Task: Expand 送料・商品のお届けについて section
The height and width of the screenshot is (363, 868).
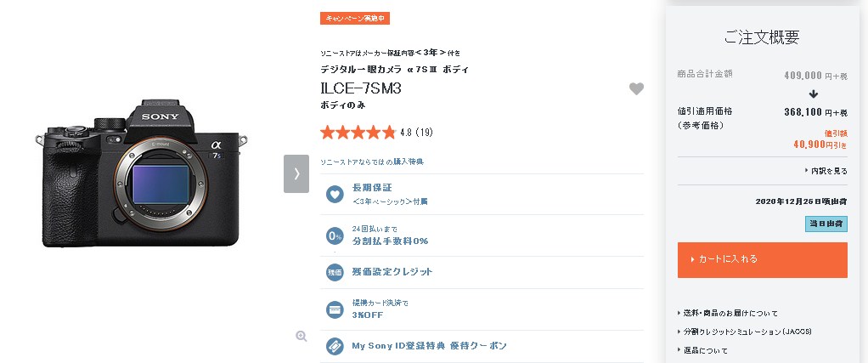Action: pos(727,313)
